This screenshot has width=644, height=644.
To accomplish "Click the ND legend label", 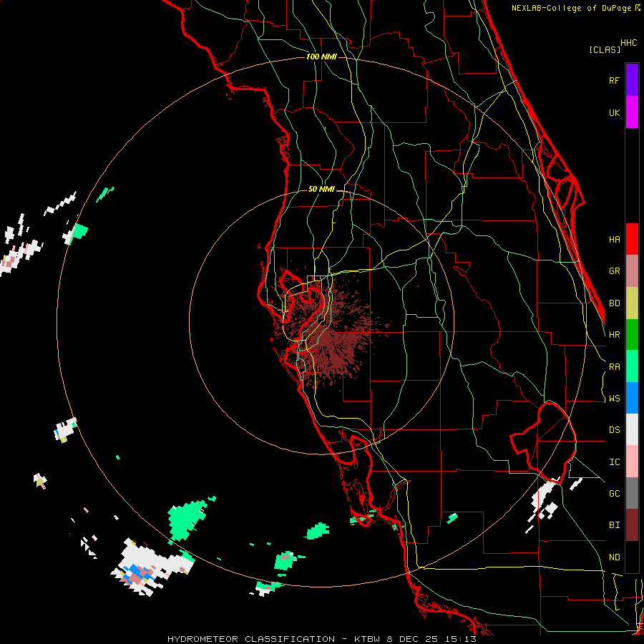I will click(x=614, y=557).
